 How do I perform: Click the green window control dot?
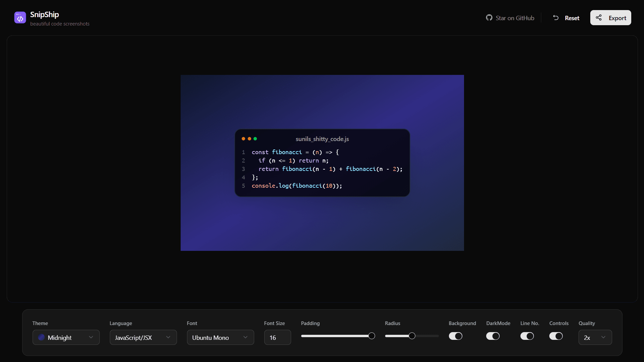[255, 139]
